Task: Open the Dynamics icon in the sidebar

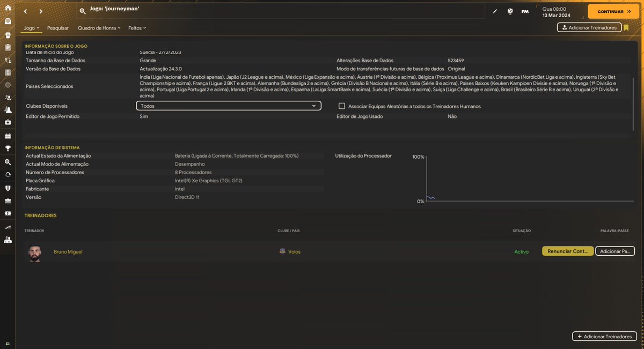Action: pyautogui.click(x=8, y=60)
